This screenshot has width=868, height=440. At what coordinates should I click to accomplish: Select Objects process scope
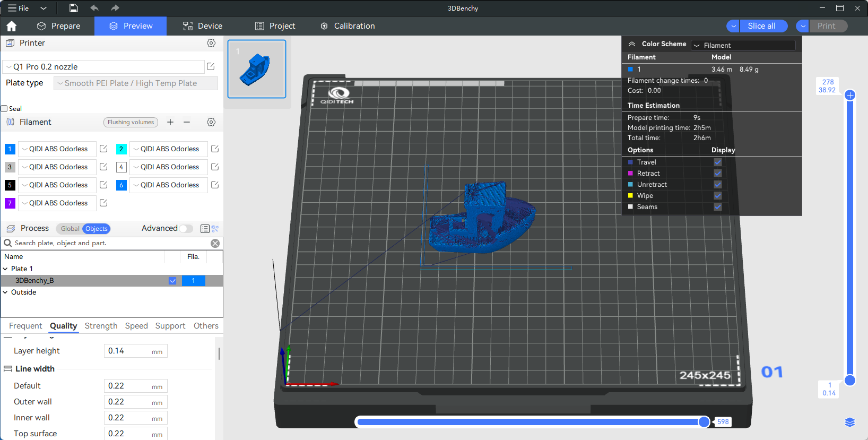(x=96, y=229)
